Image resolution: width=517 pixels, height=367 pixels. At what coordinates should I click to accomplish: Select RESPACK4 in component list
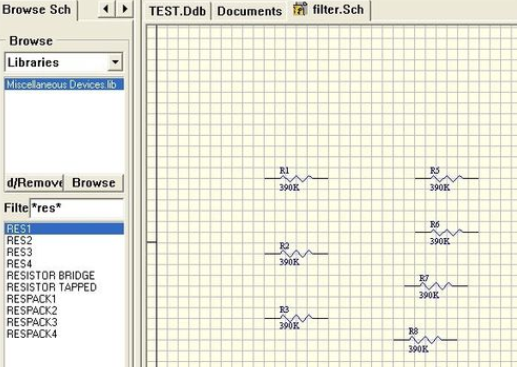tap(64, 334)
